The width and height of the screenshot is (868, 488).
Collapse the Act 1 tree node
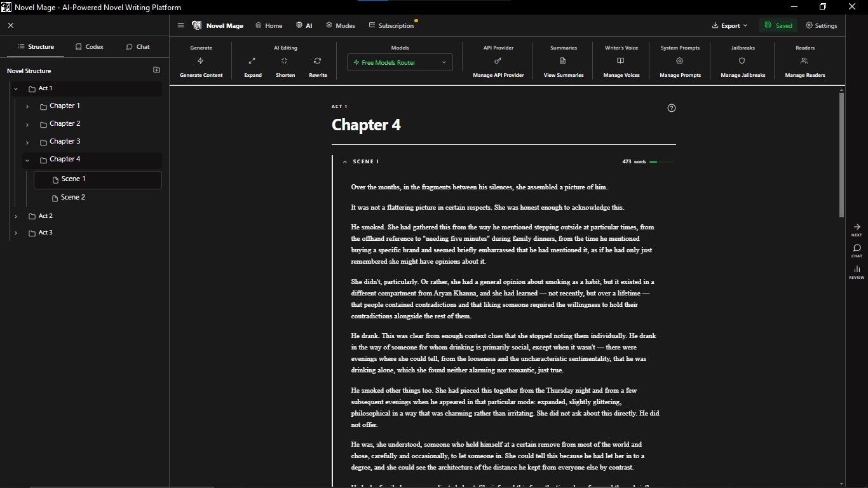pyautogui.click(x=16, y=89)
